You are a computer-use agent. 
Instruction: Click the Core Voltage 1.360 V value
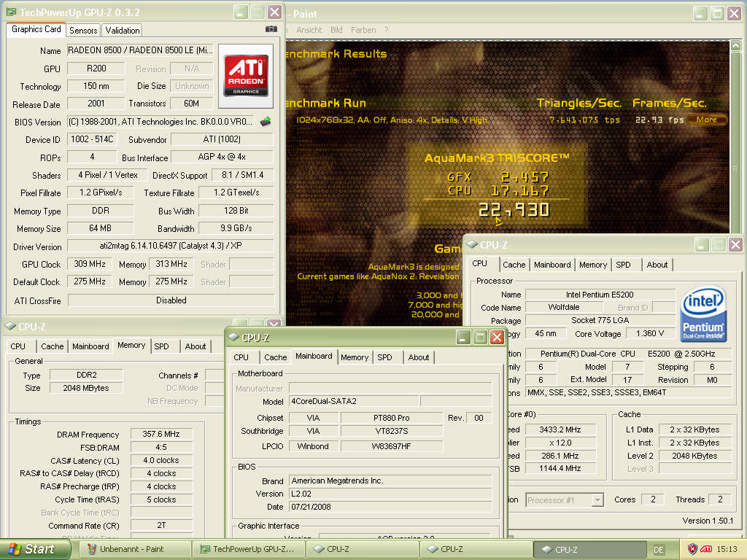[x=650, y=334]
